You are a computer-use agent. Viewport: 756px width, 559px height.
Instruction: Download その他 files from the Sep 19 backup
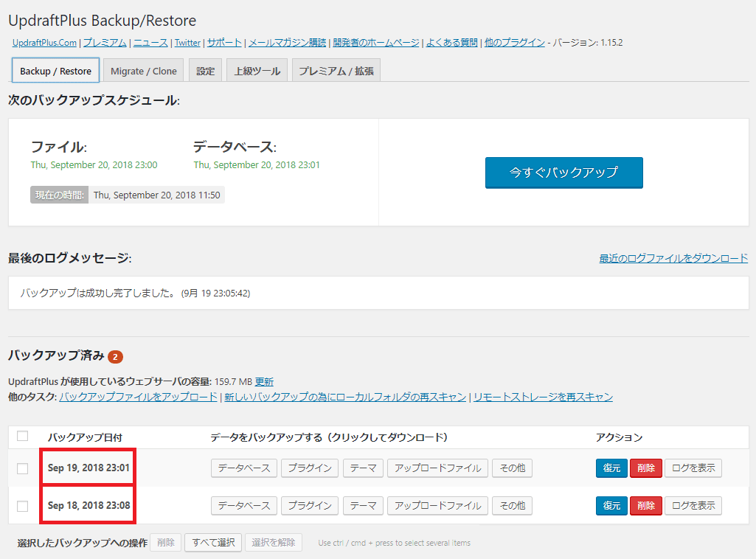pyautogui.click(x=512, y=468)
